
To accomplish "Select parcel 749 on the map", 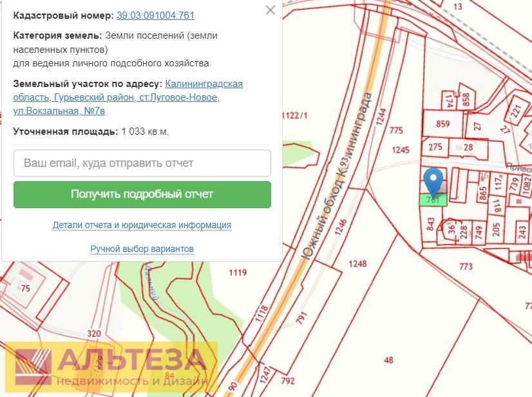I will click(x=479, y=232).
